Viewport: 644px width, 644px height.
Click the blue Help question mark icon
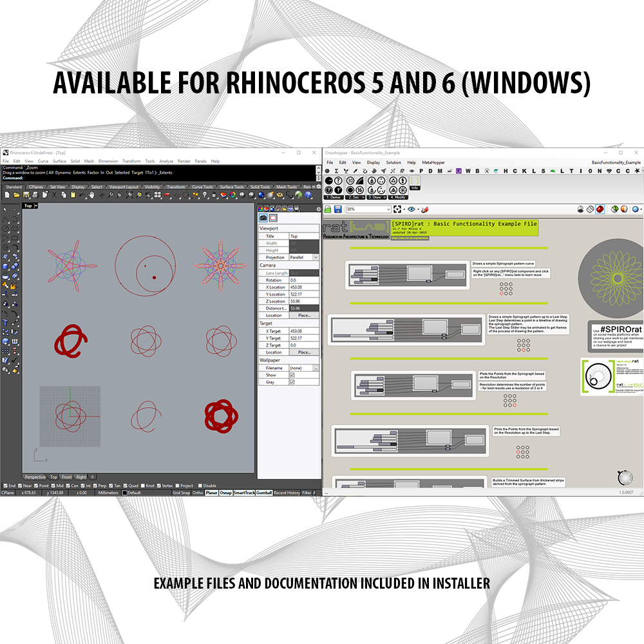[x=308, y=194]
